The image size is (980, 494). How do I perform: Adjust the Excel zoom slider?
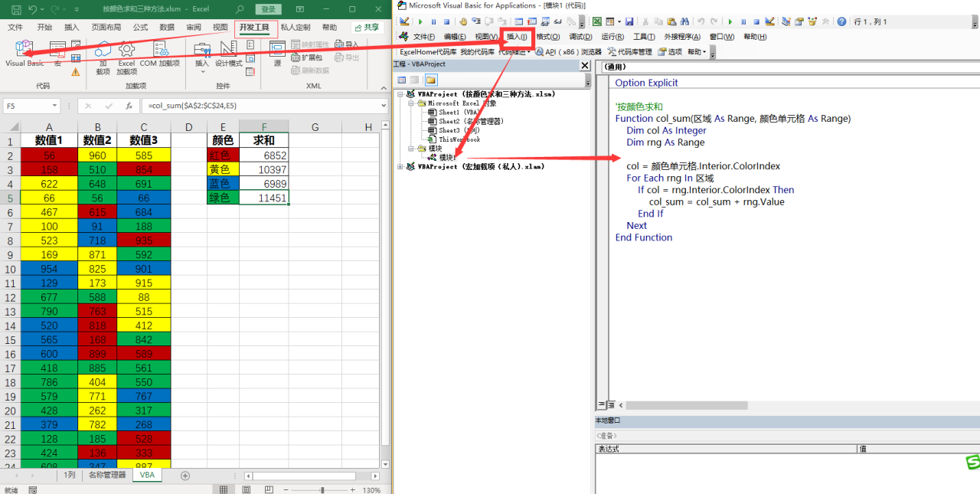[x=322, y=489]
